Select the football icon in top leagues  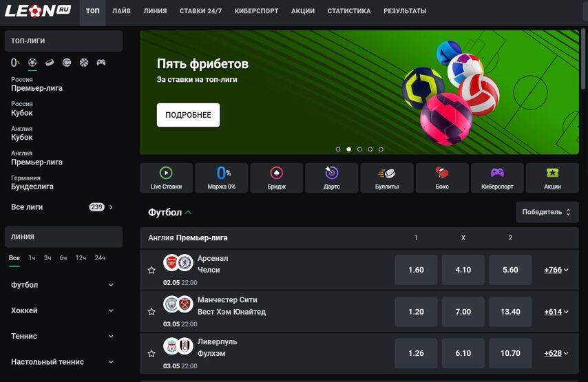click(32, 63)
